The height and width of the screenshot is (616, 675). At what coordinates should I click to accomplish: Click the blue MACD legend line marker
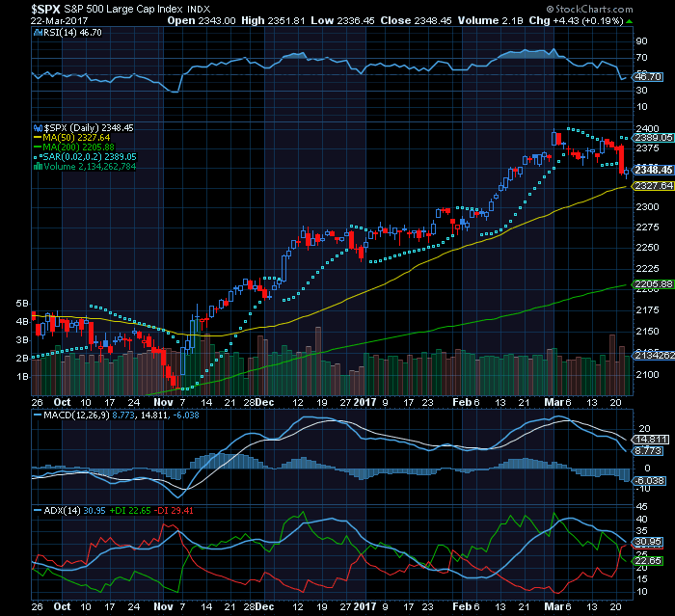38,415
